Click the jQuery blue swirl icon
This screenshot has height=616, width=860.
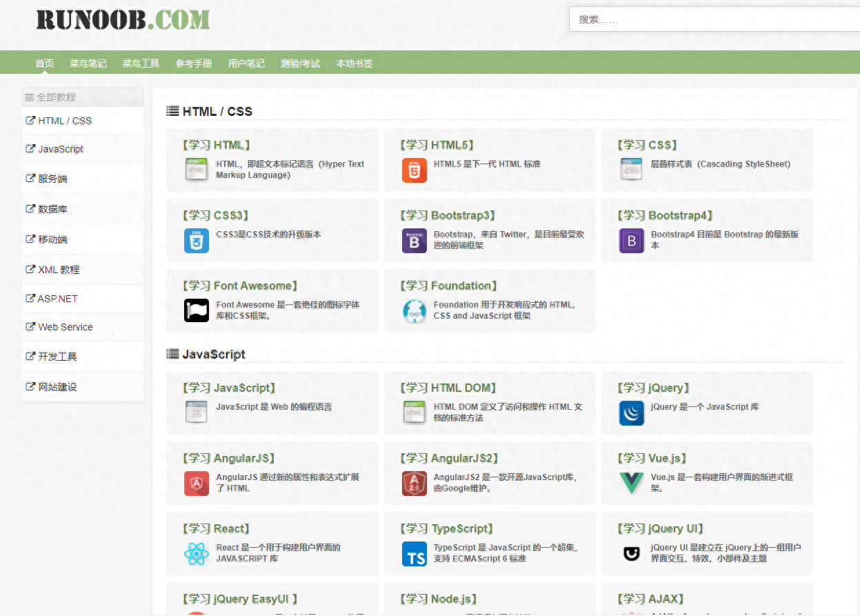pyautogui.click(x=632, y=413)
